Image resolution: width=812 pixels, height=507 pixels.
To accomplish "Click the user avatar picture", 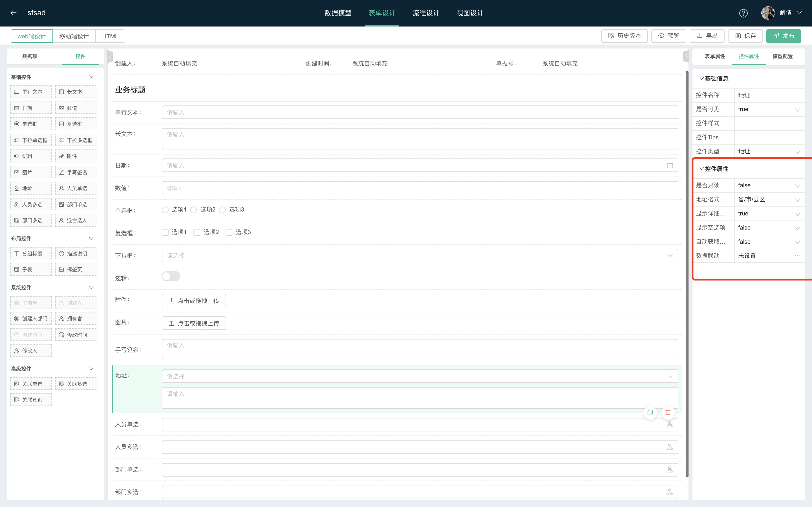I will pos(768,13).
